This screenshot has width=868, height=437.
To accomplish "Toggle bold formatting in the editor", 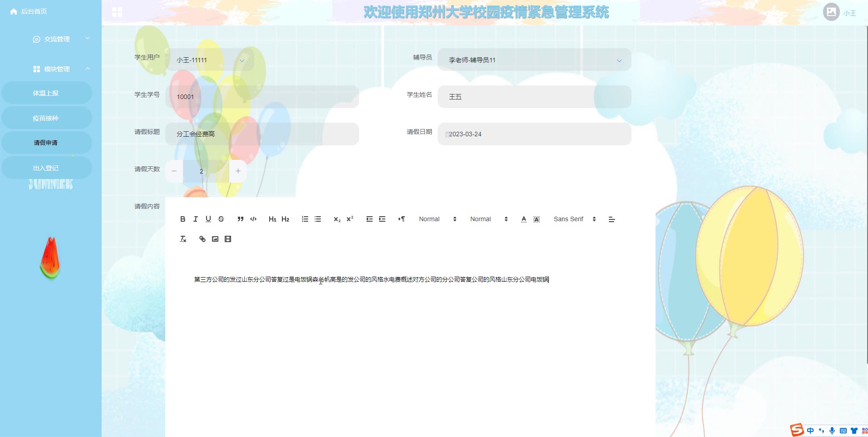I will pyautogui.click(x=182, y=219).
